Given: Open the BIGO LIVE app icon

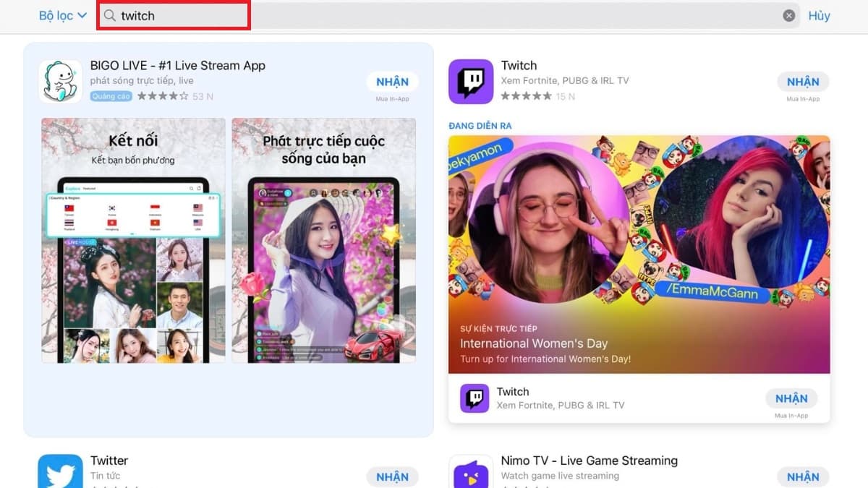Looking at the screenshot, I should (x=60, y=81).
